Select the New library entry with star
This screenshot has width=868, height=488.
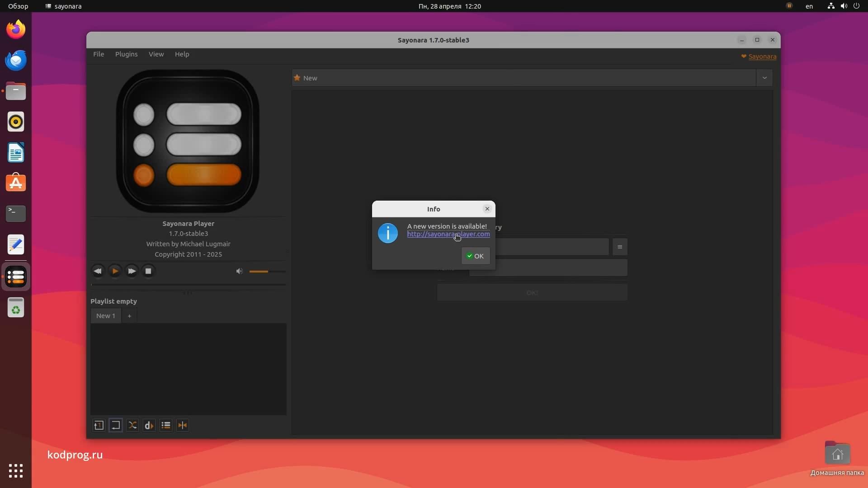point(524,78)
